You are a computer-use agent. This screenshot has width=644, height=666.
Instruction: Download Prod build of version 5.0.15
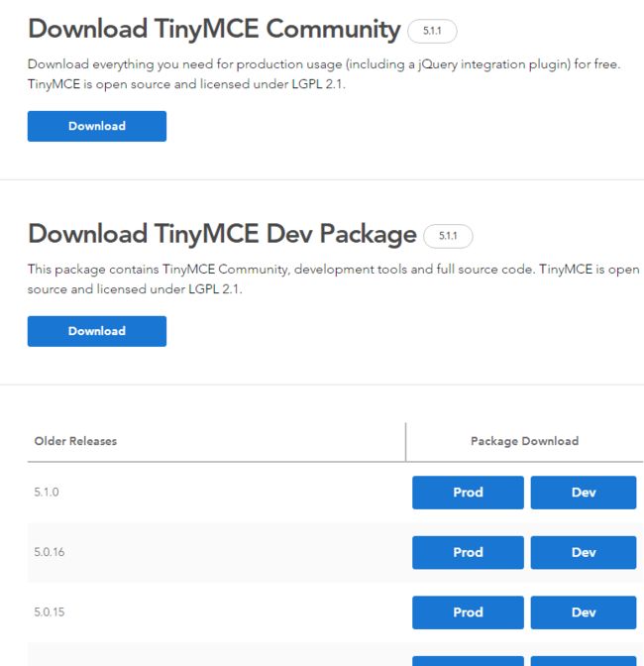tap(468, 612)
